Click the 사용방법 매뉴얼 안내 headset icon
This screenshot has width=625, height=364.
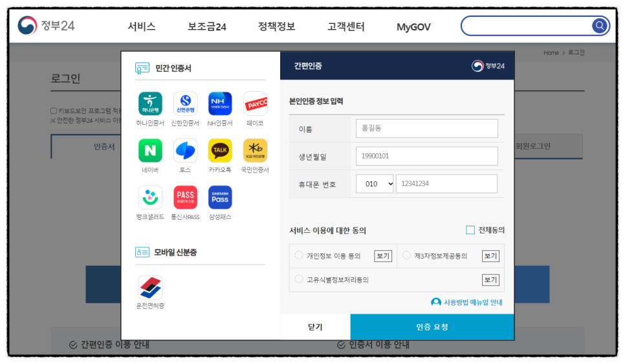pos(436,303)
